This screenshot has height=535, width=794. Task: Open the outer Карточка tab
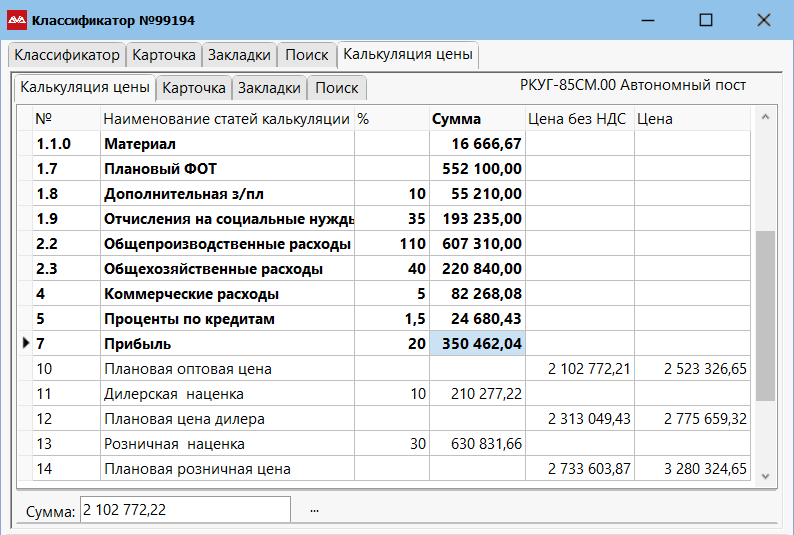[164, 55]
